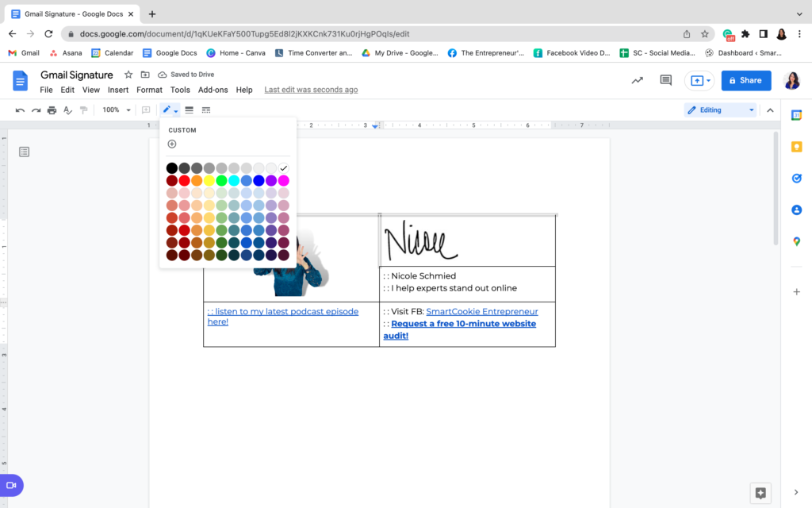Click the Spell check icon
Image resolution: width=812 pixels, height=508 pixels.
coord(68,110)
